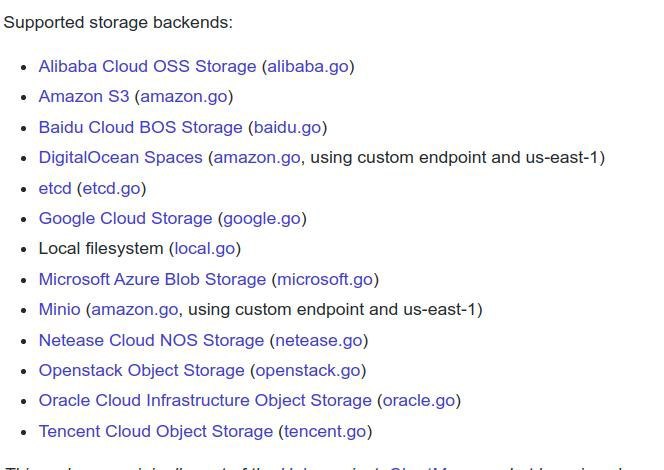Open the Netease Cloud NOS Storage link

pos(151,340)
